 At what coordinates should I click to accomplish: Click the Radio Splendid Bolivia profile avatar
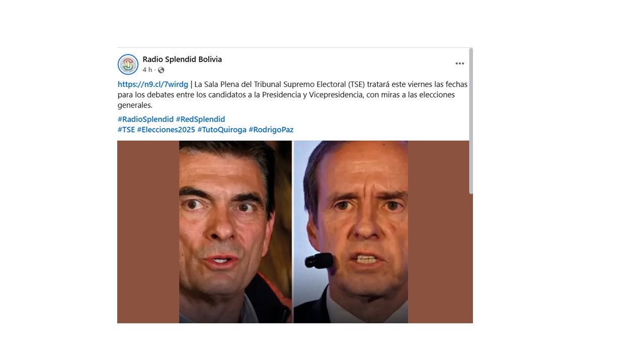[x=128, y=64]
